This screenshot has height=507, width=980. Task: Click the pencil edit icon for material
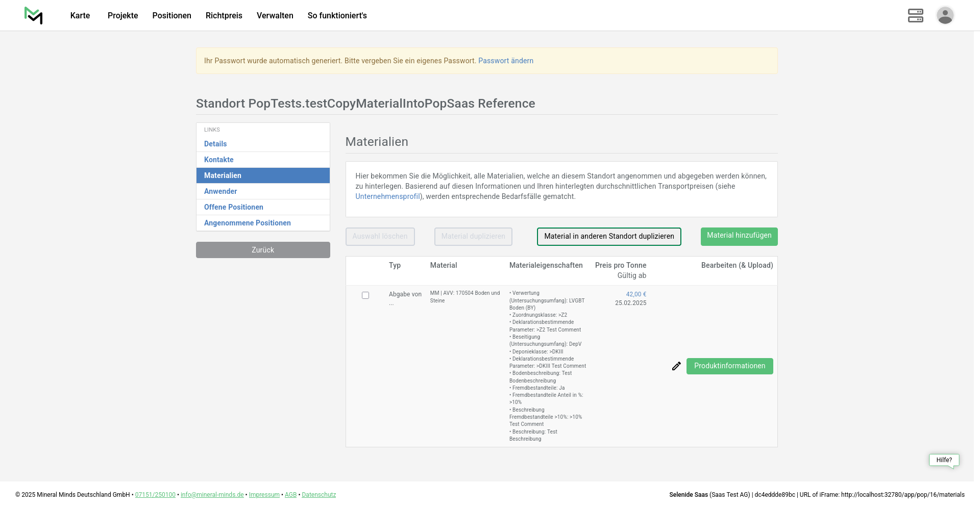click(676, 366)
